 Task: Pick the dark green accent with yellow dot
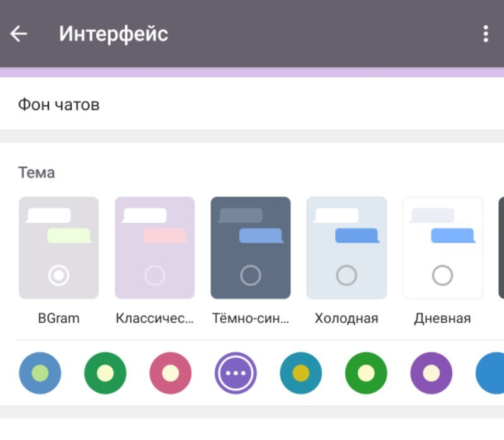pos(105,373)
